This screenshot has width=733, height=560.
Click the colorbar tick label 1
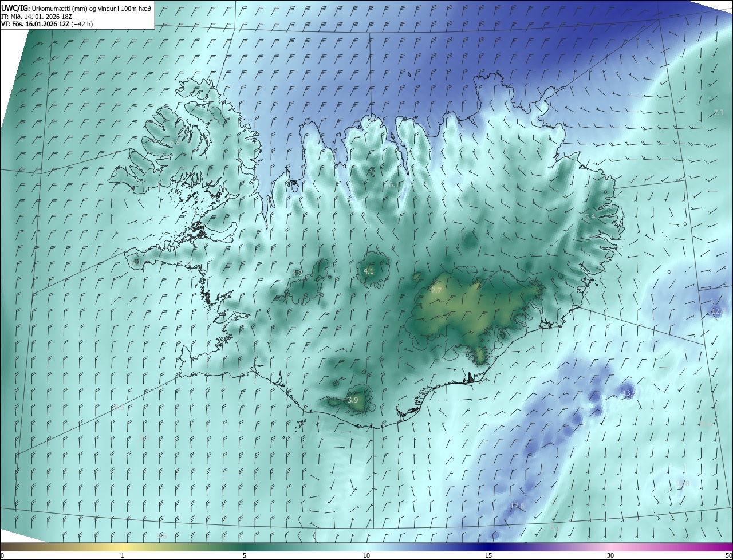pyautogui.click(x=123, y=555)
